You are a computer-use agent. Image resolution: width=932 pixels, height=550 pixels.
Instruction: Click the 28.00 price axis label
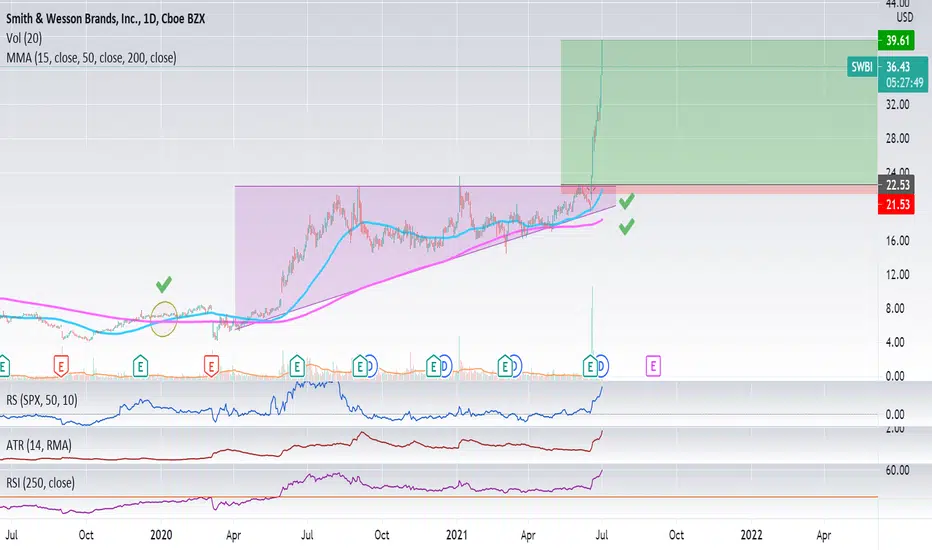click(x=897, y=138)
